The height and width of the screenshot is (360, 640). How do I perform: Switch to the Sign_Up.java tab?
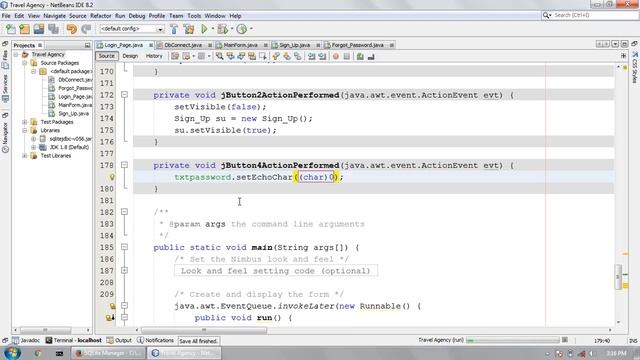[295, 45]
